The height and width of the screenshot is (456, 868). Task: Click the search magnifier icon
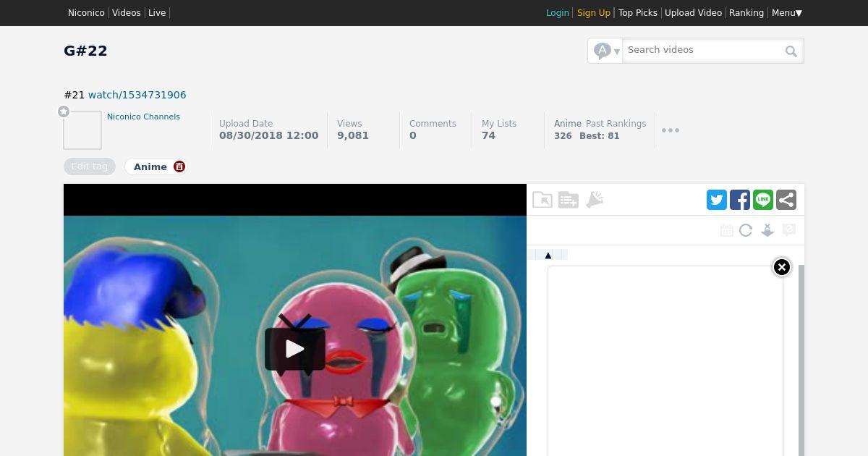[791, 51]
